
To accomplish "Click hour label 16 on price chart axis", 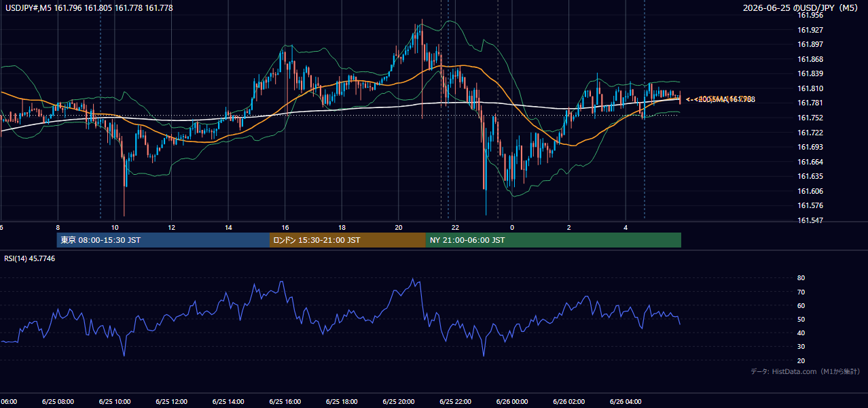I will tap(285, 227).
